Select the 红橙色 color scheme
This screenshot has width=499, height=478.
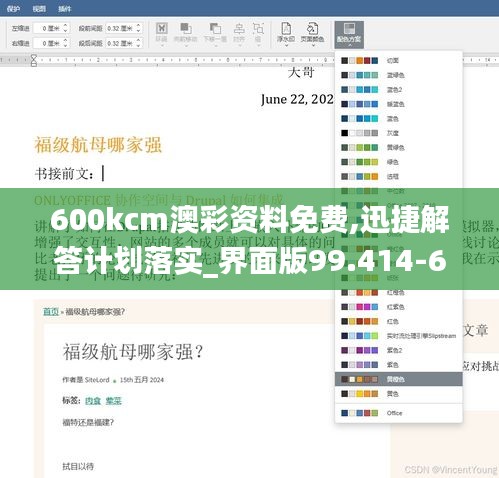(399, 293)
